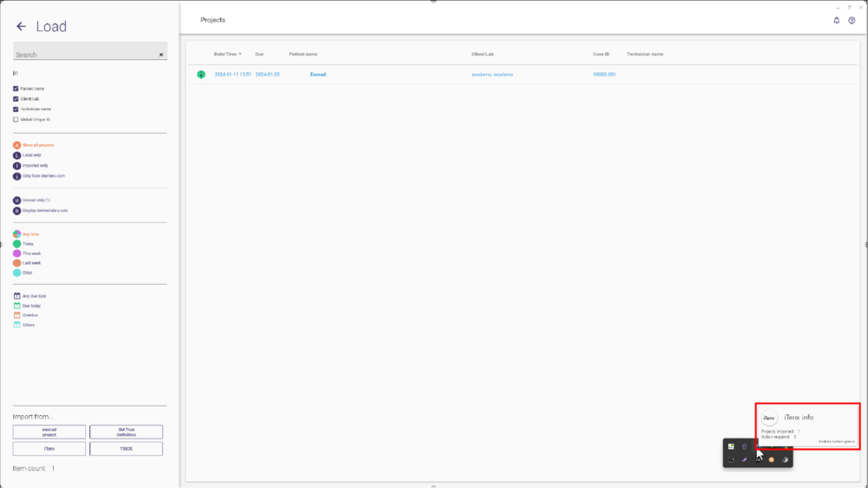The width and height of the screenshot is (868, 488).
Task: Click the due date 2024-01-25
Action: pyautogui.click(x=267, y=74)
